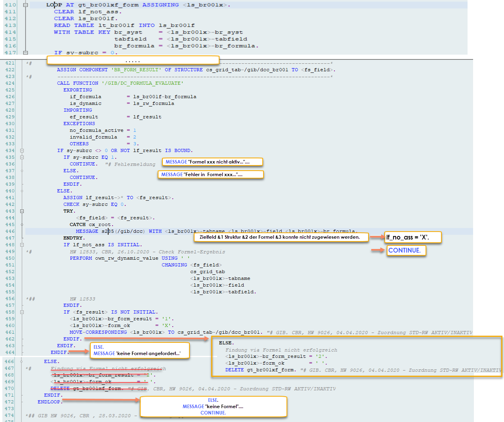The height and width of the screenshot is (422, 504).
Task: Collapse the LOOP AT fold on line 410
Action: click(x=25, y=5)
